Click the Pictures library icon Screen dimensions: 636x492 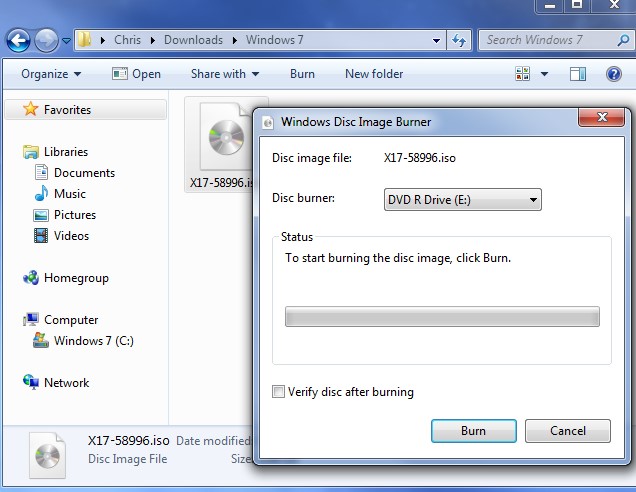pyautogui.click(x=41, y=215)
